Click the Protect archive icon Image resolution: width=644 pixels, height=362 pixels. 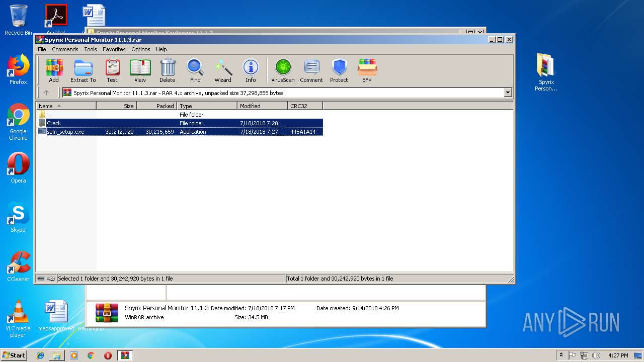[339, 71]
